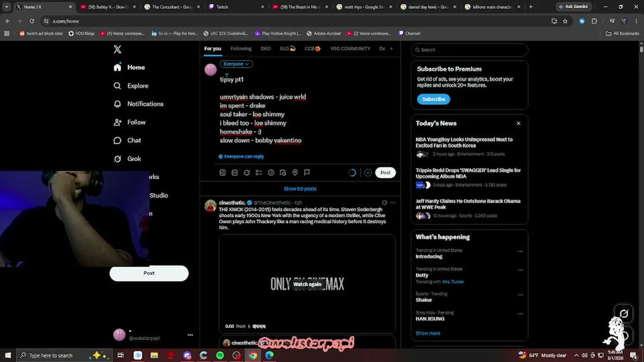Image resolution: width=644 pixels, height=362 pixels.
Task: Open account menu dots beside wokstarpapi
Action: click(x=190, y=335)
